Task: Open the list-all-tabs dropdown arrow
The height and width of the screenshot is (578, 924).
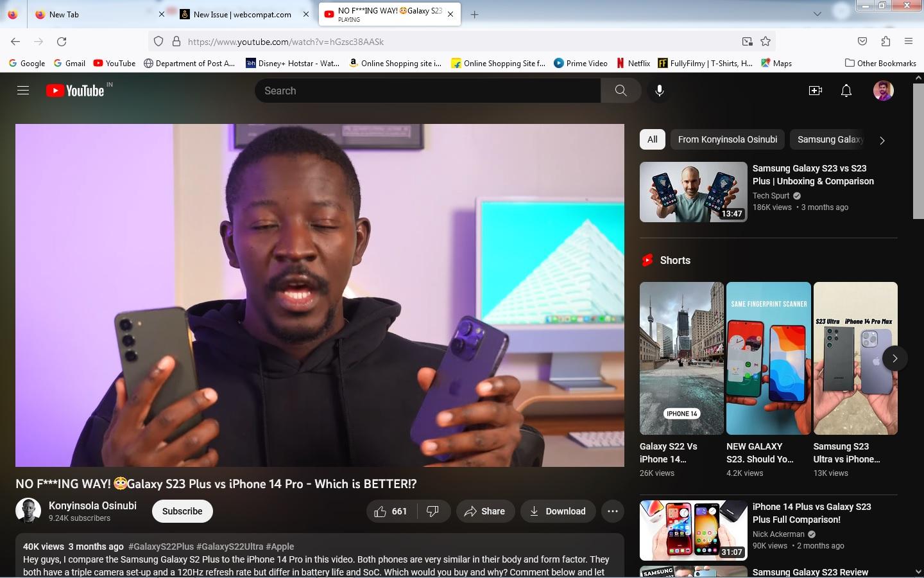Action: click(x=816, y=14)
